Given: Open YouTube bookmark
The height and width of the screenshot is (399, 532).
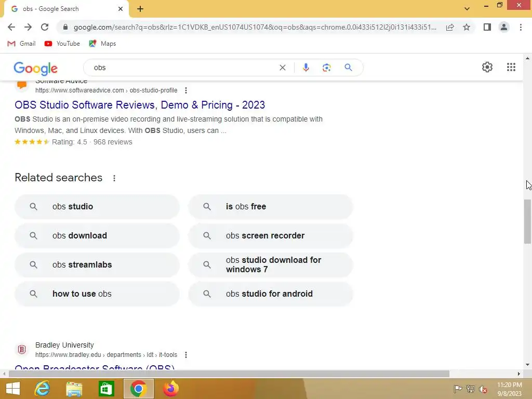Looking at the screenshot, I should 62,44.
